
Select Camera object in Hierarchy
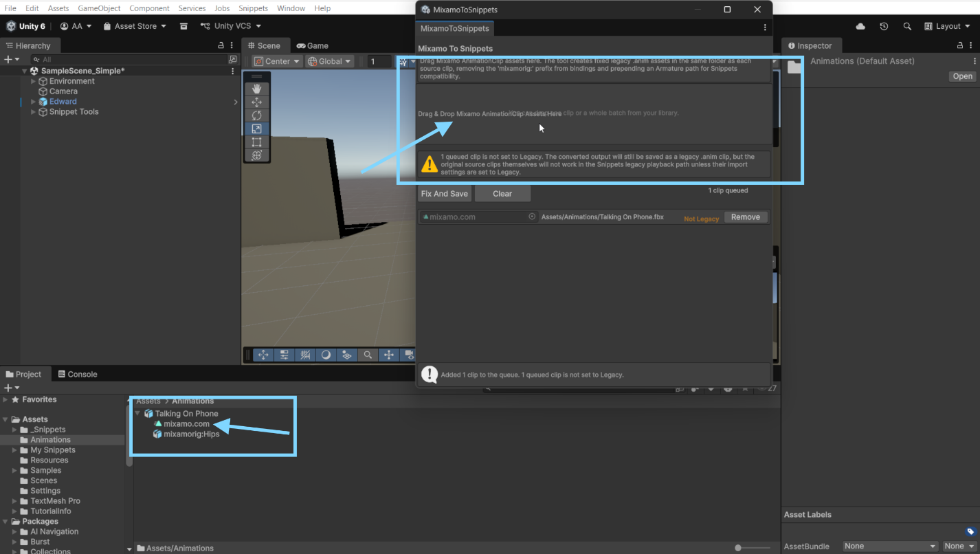[63, 91]
